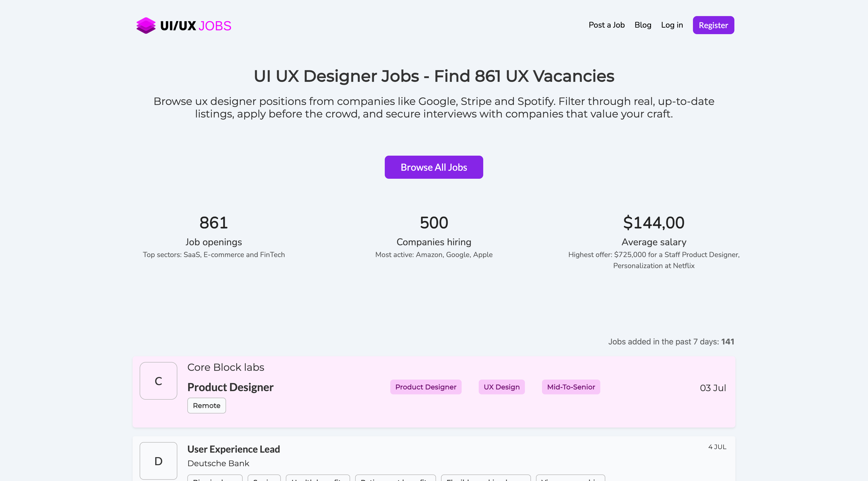Click the UI/UX Jobs stacked layers logo

pyautogui.click(x=146, y=25)
